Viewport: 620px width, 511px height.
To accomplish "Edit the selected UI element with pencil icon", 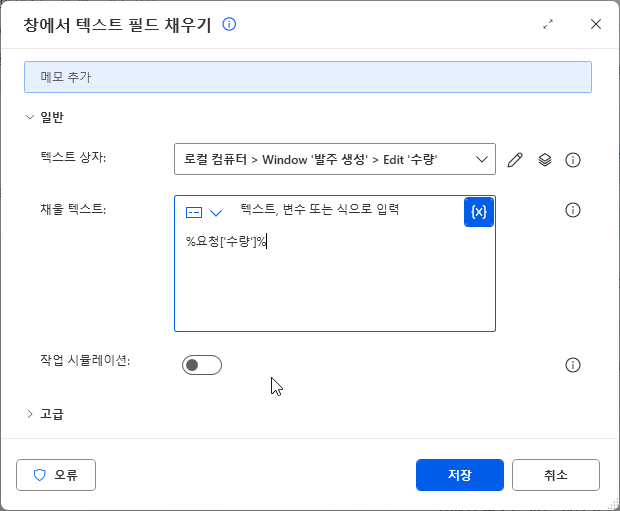I will [515, 160].
